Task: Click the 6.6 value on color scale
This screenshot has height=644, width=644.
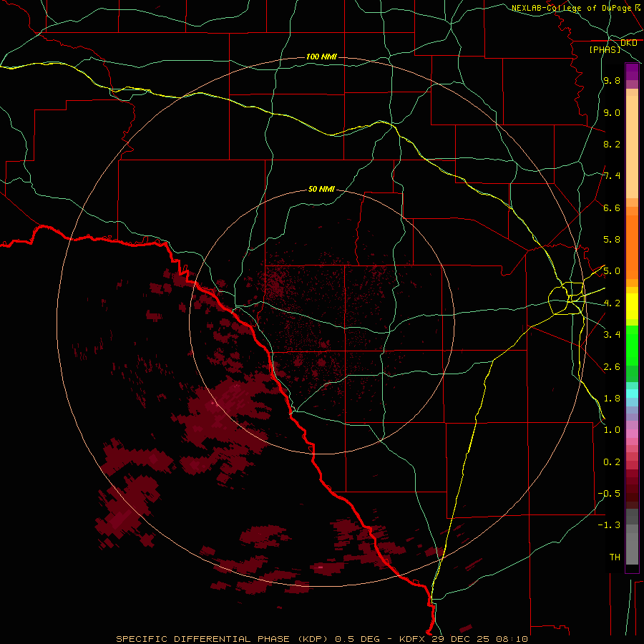Action: click(x=612, y=208)
